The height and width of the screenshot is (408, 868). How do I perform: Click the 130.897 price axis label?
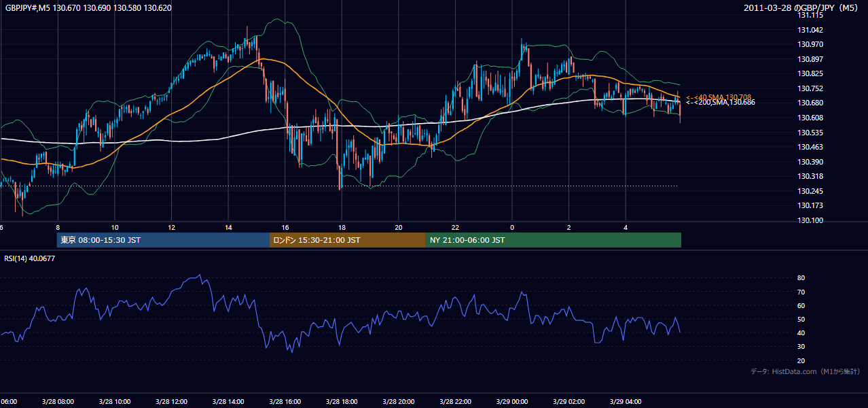pos(810,59)
